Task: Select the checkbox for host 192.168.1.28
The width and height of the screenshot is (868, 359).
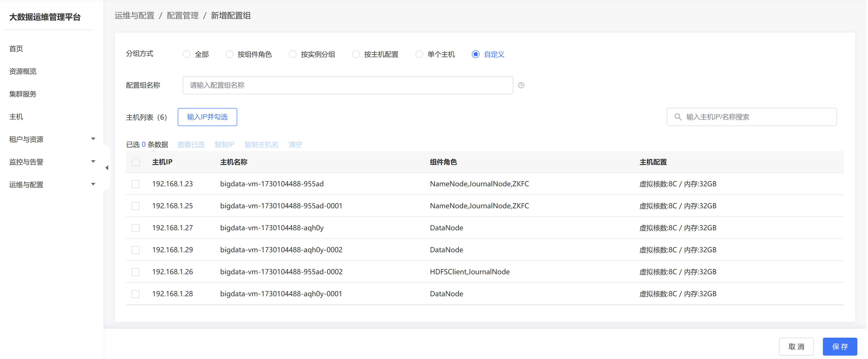Action: [x=136, y=294]
